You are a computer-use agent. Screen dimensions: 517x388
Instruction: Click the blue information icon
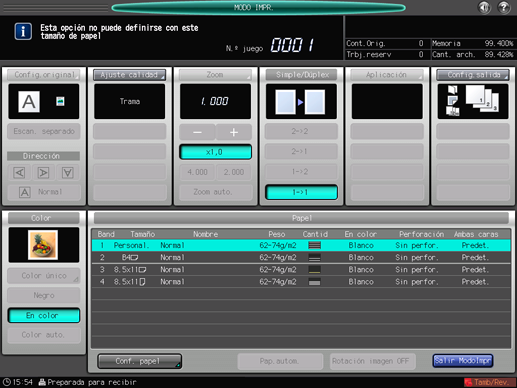[23, 31]
